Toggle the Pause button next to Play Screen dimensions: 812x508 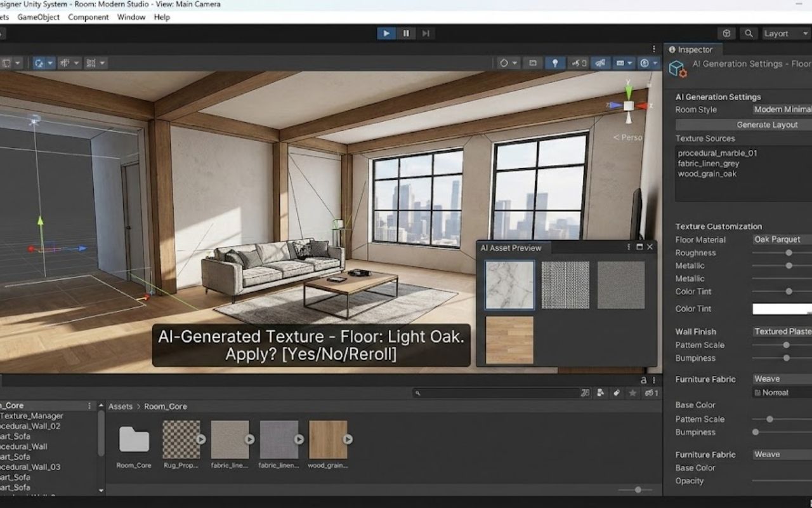coord(406,33)
